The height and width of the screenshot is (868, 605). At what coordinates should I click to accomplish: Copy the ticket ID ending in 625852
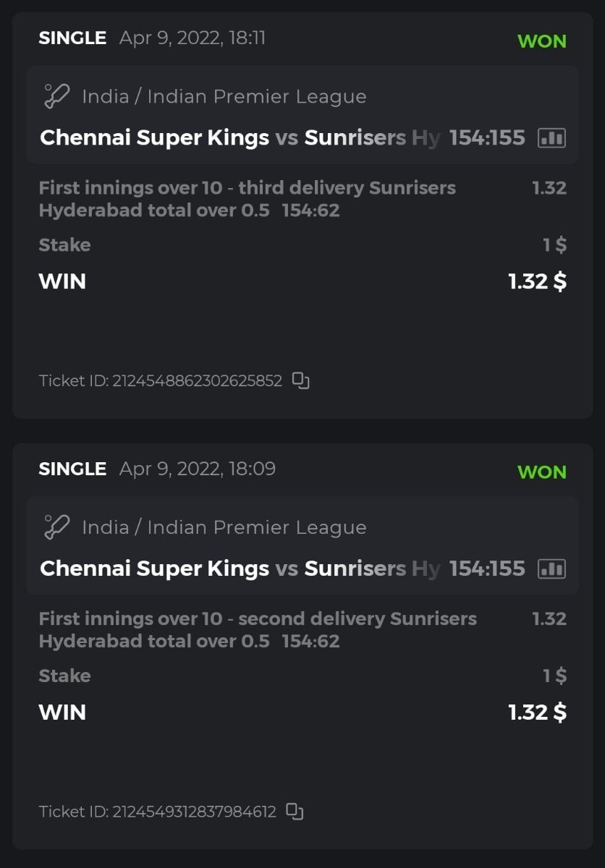300,380
